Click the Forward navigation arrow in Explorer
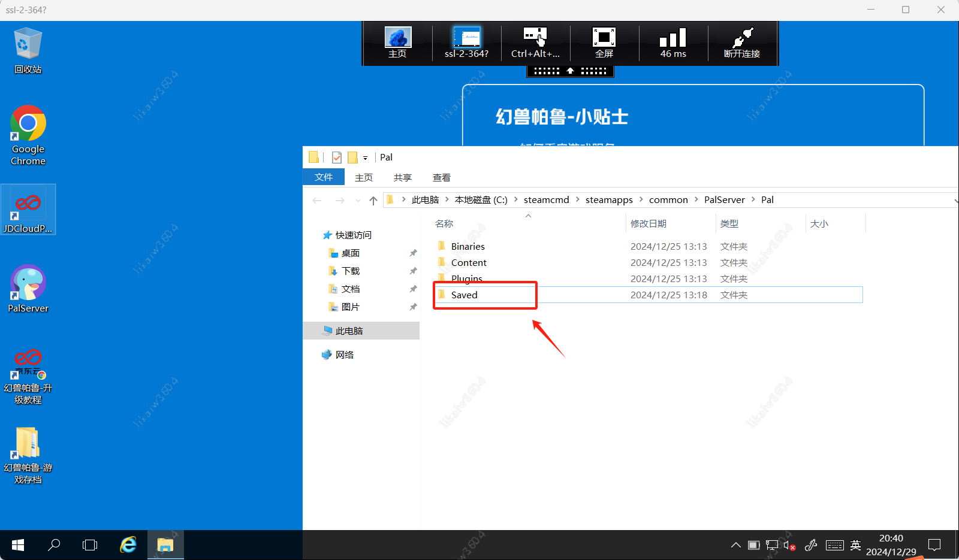The width and height of the screenshot is (959, 560). 340,201
